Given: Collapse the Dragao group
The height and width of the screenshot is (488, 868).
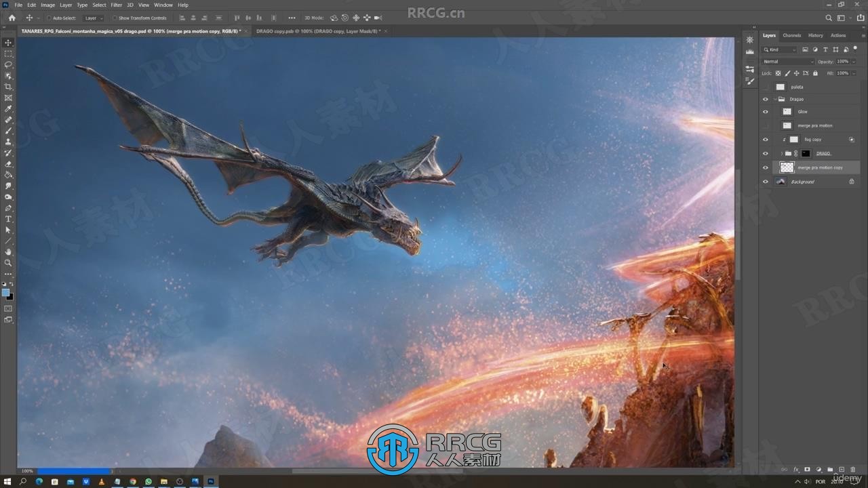Looking at the screenshot, I should [775, 99].
